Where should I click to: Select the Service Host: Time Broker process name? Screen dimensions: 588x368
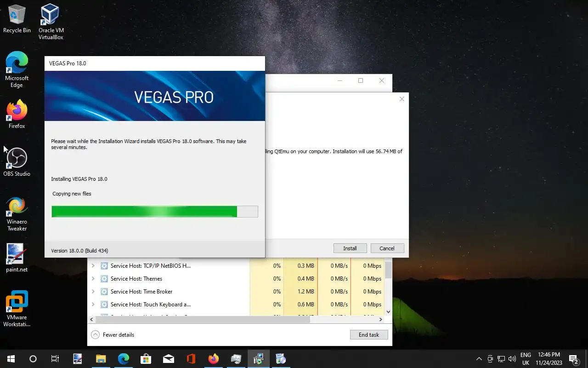141,292
